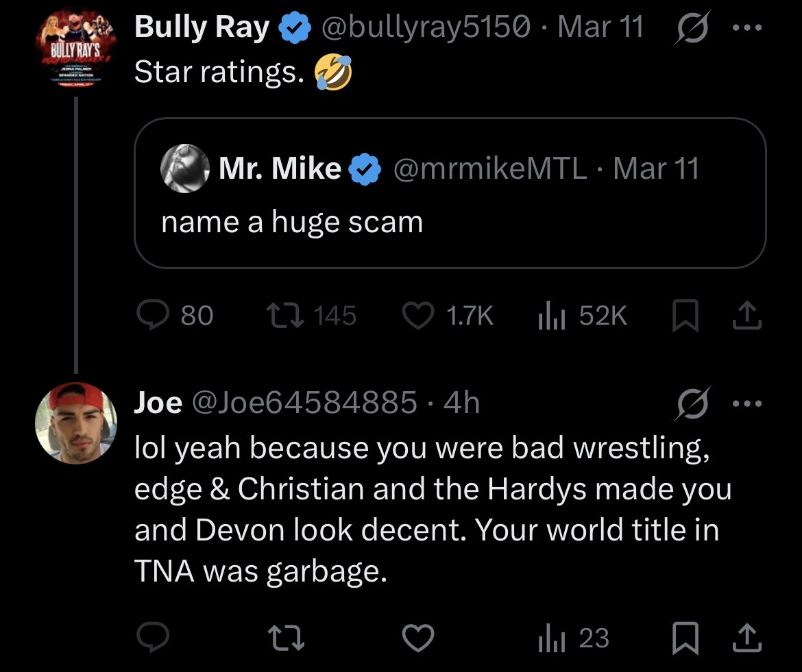
Task: Go to @Joe64584885 profile handle
Action: [x=305, y=403]
